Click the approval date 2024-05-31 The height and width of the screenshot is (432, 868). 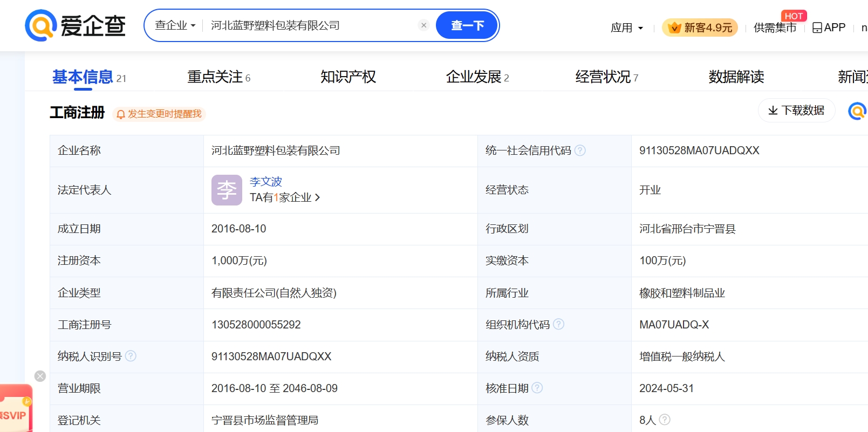[x=666, y=388]
